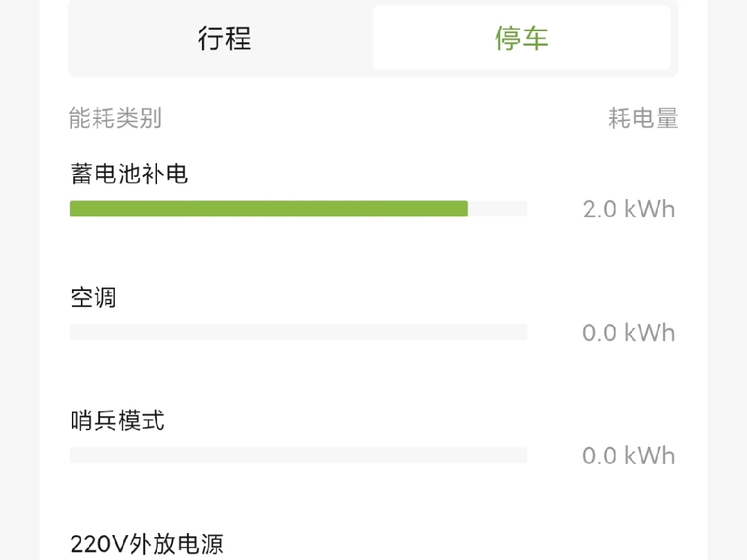
Task: Tap the 0.0 kWh value for 哨兵模式
Action: click(628, 456)
